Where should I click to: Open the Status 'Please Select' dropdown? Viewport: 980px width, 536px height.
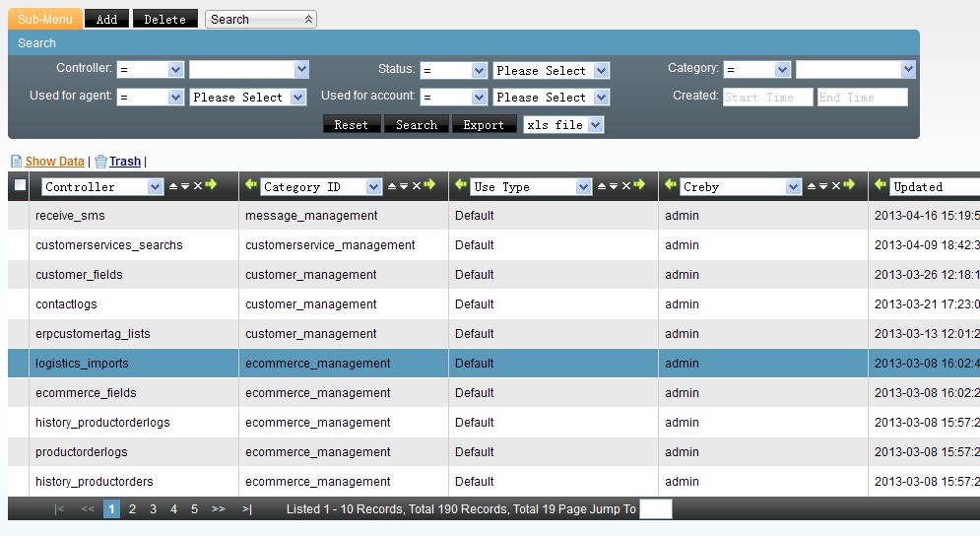[x=552, y=70]
